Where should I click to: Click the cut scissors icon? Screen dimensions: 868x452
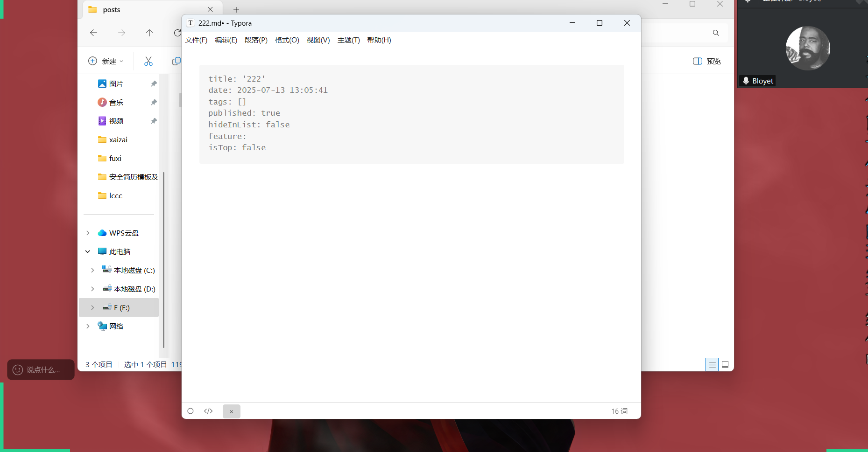(148, 61)
